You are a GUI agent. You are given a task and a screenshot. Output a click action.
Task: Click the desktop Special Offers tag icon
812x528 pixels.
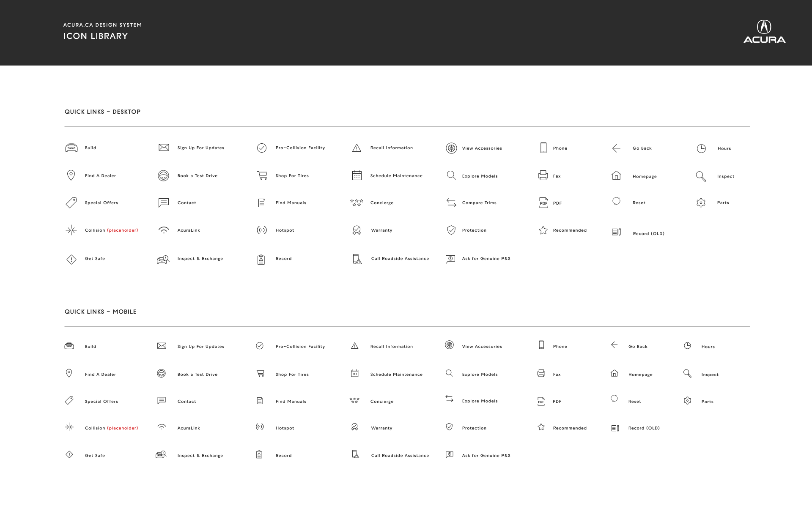(x=71, y=202)
